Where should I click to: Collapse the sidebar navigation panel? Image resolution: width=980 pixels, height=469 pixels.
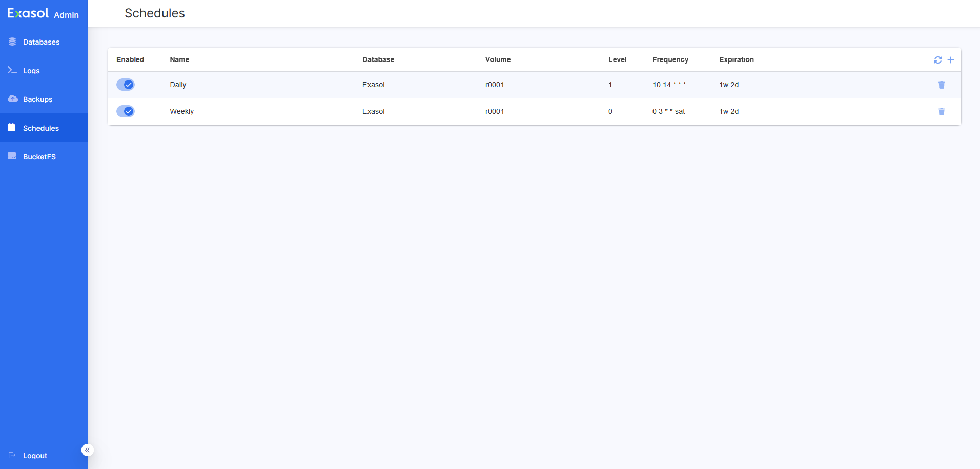click(87, 450)
